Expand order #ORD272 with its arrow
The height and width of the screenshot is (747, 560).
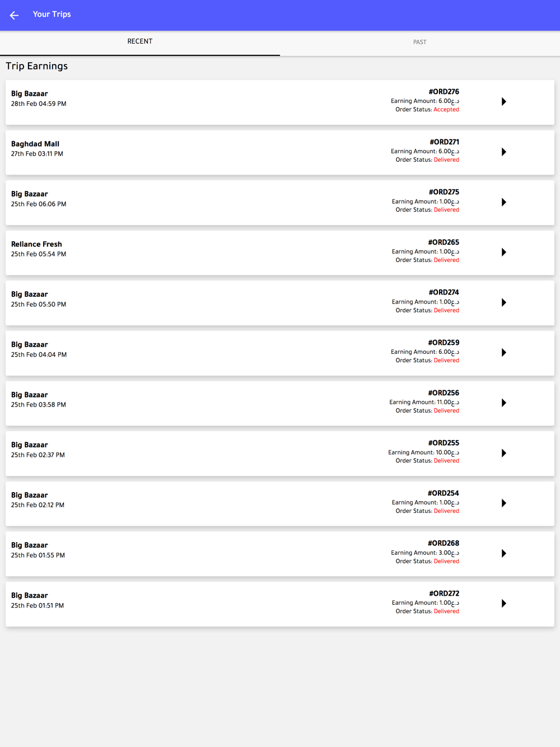(504, 604)
